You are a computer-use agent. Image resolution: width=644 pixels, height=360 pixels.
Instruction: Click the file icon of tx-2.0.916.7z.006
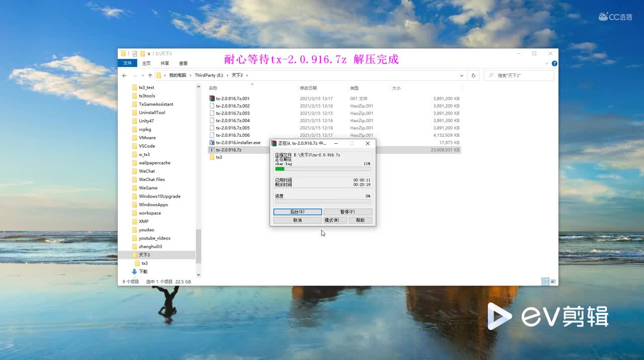212,135
